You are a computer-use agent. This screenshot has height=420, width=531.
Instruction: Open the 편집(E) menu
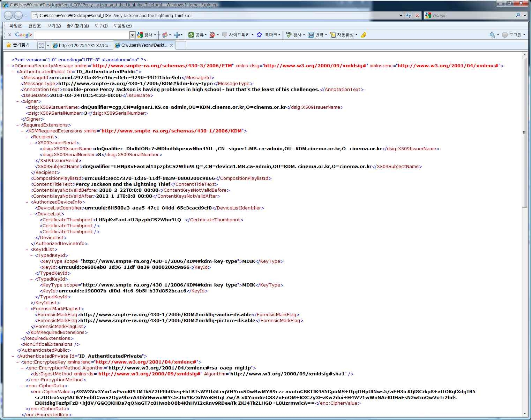(35, 26)
